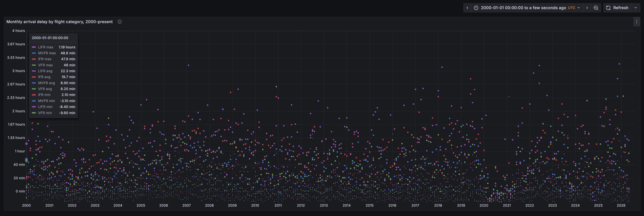Screen dimensions: 644x216
Task: Click the refresh circular arrows icon
Action: click(x=608, y=8)
